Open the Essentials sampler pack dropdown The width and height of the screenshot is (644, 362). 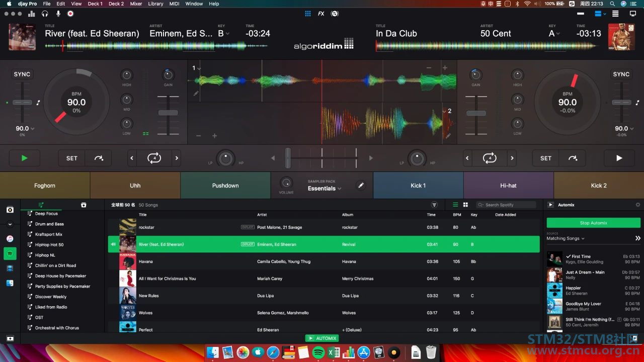coord(325,189)
